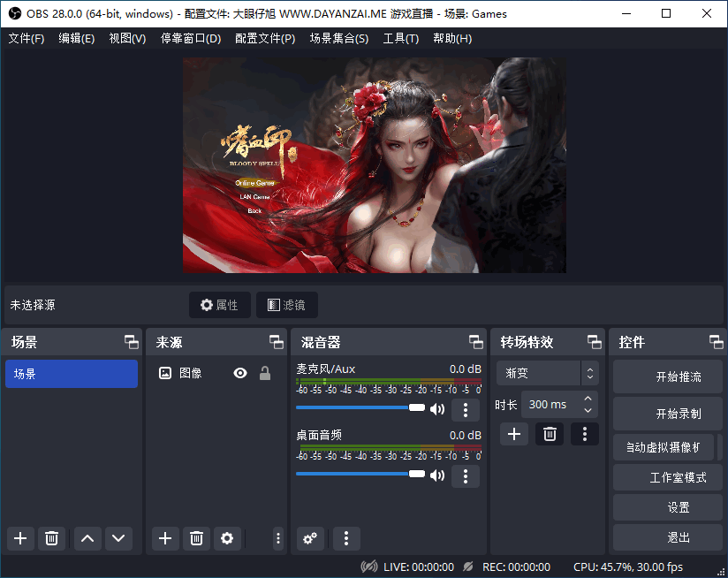Open source properties gear icon in sources panel

tap(227, 538)
